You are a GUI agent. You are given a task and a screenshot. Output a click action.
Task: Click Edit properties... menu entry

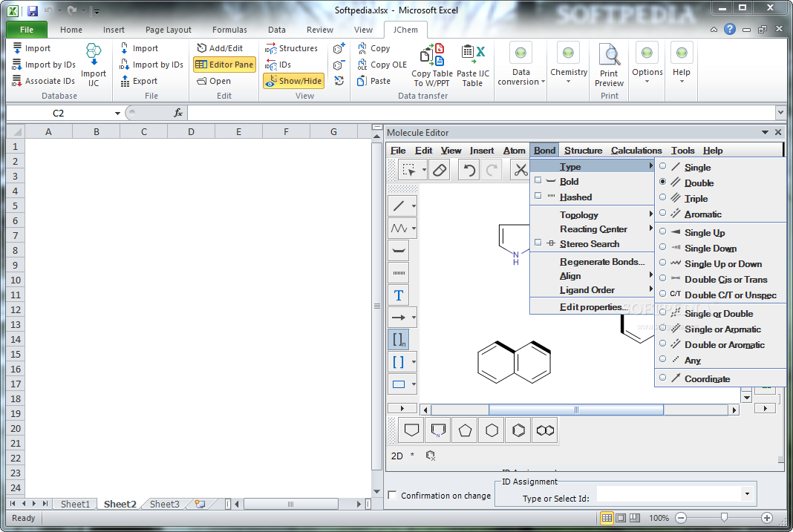point(592,306)
